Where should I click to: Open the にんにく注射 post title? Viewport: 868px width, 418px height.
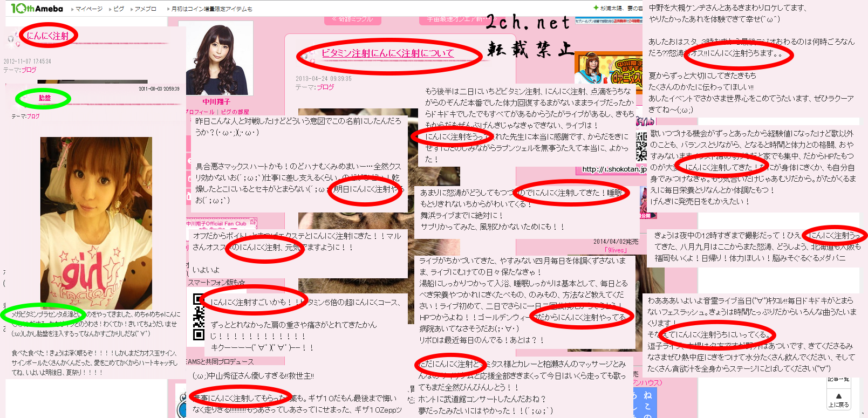47,36
